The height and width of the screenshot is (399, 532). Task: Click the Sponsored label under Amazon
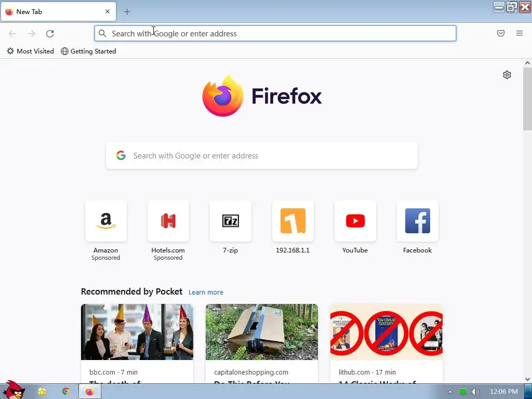(106, 258)
